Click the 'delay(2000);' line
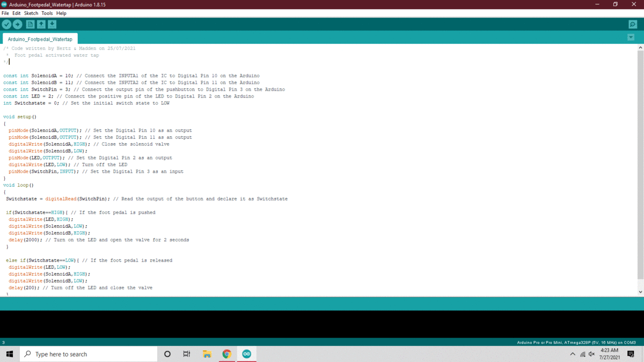644x362 pixels. coord(99,240)
